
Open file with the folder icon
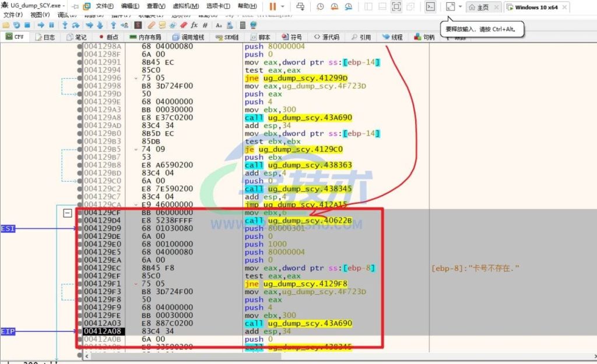point(6,26)
